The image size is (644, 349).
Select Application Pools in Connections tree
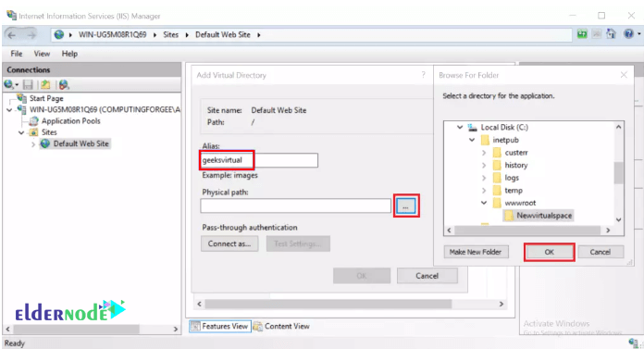[x=70, y=121]
